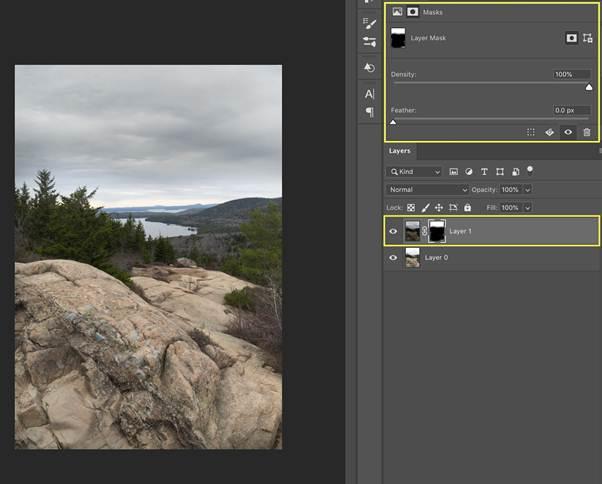Click the apply mask icon
Image resolution: width=602 pixels, height=484 pixels.
pos(549,132)
